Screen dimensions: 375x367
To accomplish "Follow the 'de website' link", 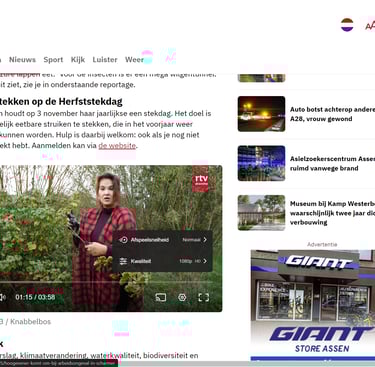I will pyautogui.click(x=117, y=146).
